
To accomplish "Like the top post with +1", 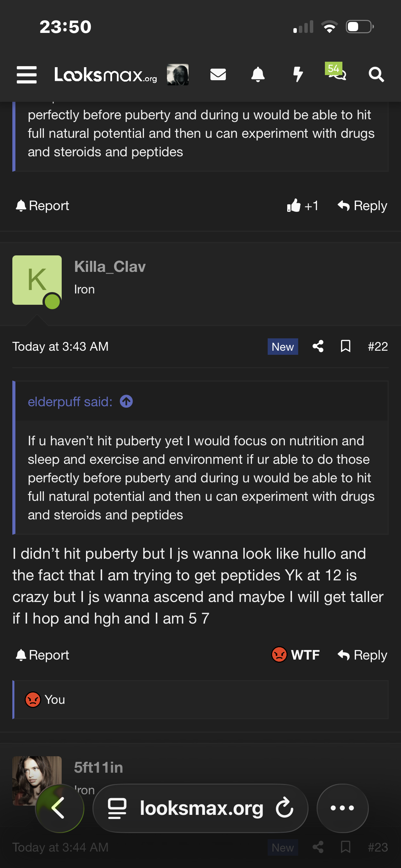I will [303, 206].
